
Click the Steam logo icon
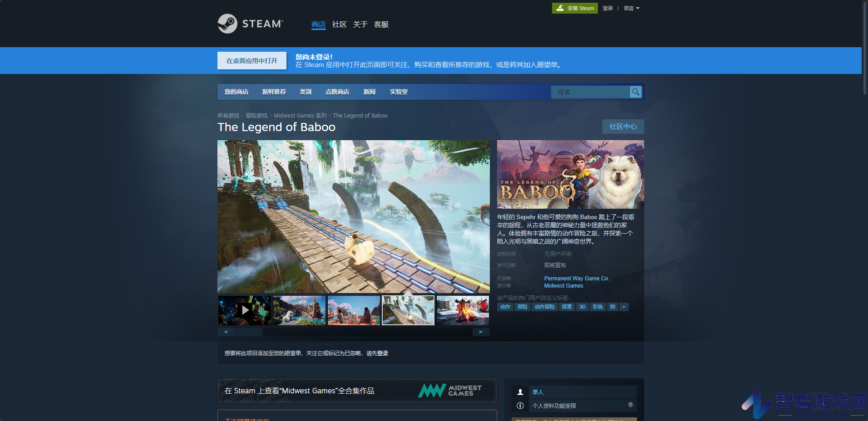pyautogui.click(x=227, y=24)
